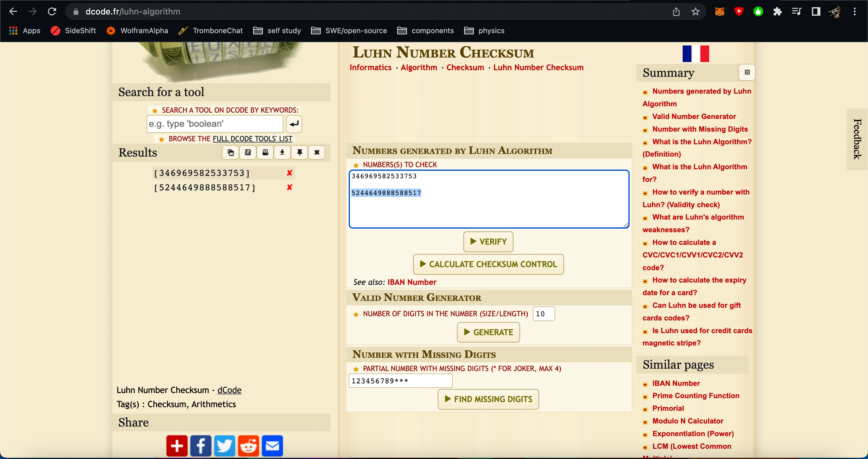Switch to French with flag icon
The width and height of the screenshot is (868, 459).
696,54
